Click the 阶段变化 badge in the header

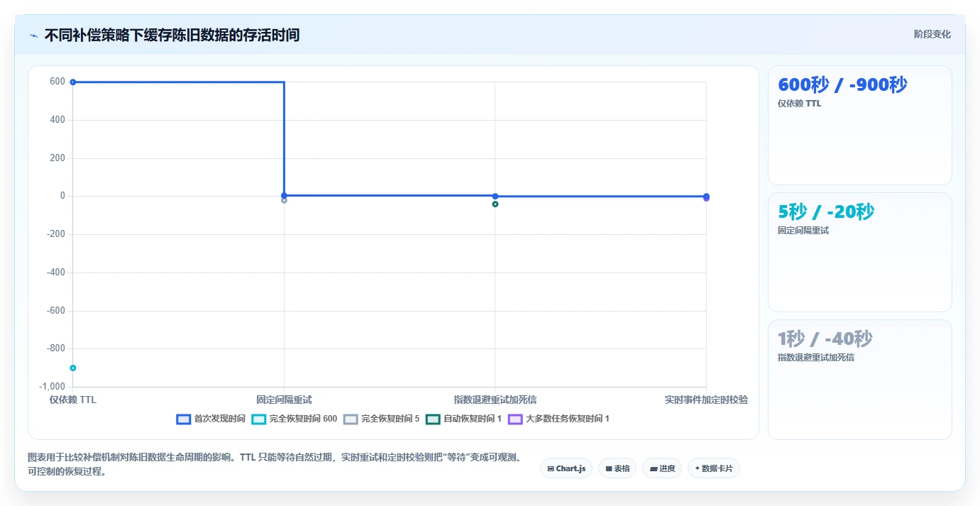[x=932, y=34]
